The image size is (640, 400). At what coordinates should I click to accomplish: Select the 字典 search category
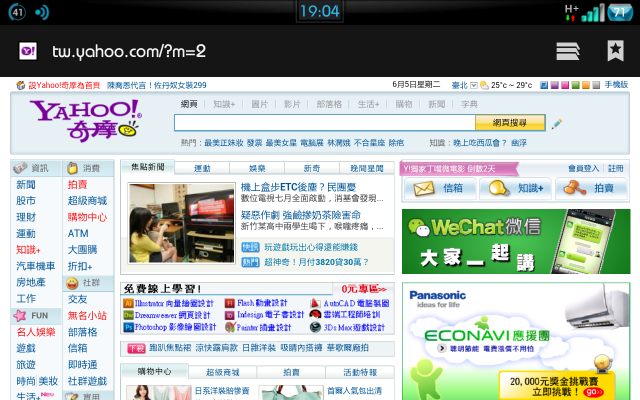469,104
